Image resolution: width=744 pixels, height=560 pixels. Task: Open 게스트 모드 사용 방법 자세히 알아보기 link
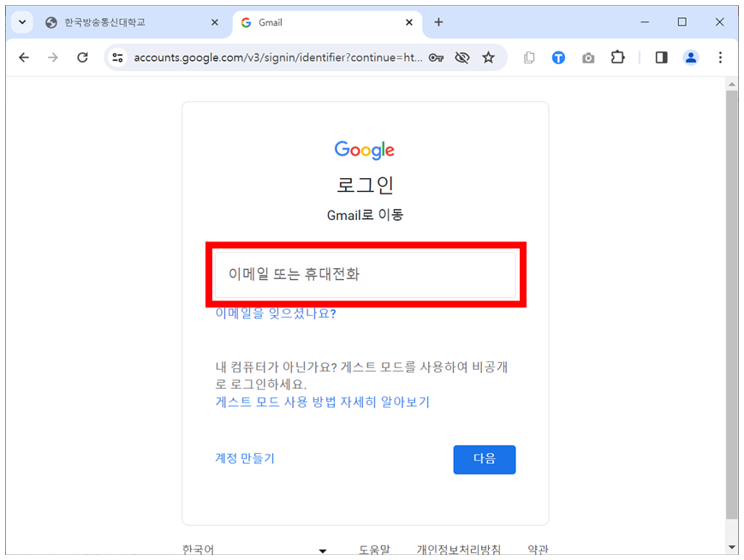pyautogui.click(x=322, y=402)
